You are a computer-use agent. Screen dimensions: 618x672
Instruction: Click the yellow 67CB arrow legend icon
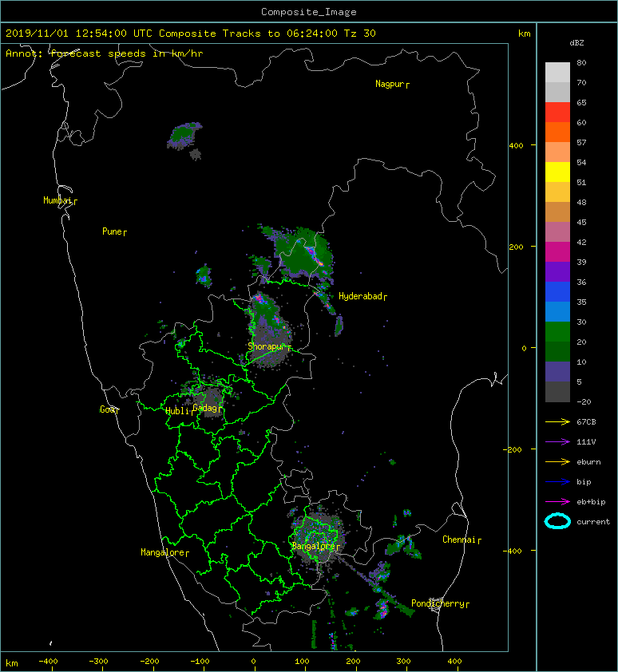point(557,421)
